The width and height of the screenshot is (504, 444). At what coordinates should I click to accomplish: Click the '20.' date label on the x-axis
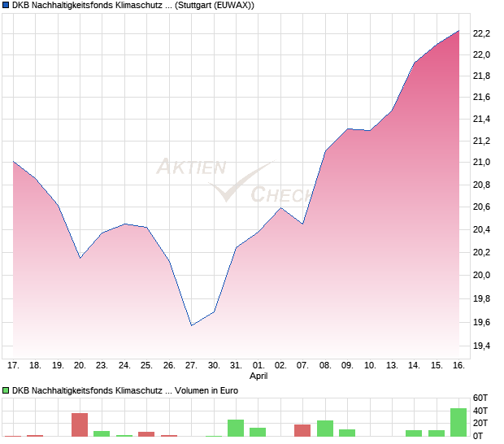coord(80,365)
